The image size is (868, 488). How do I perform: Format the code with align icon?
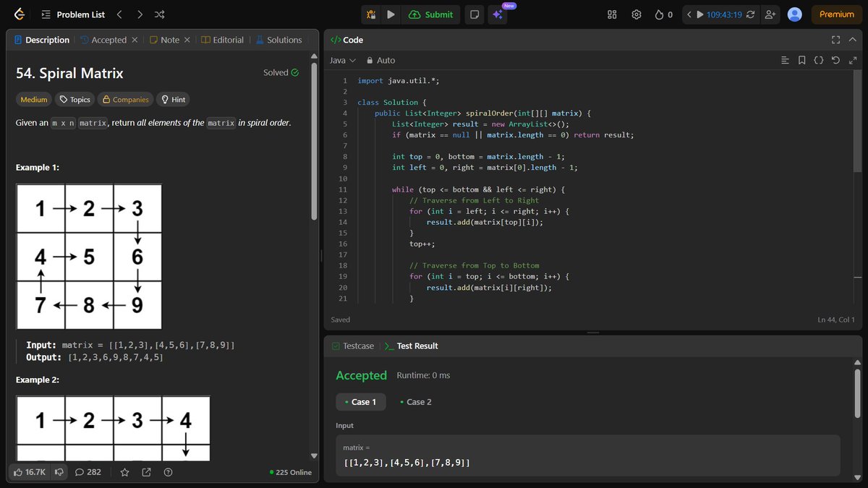coord(786,61)
